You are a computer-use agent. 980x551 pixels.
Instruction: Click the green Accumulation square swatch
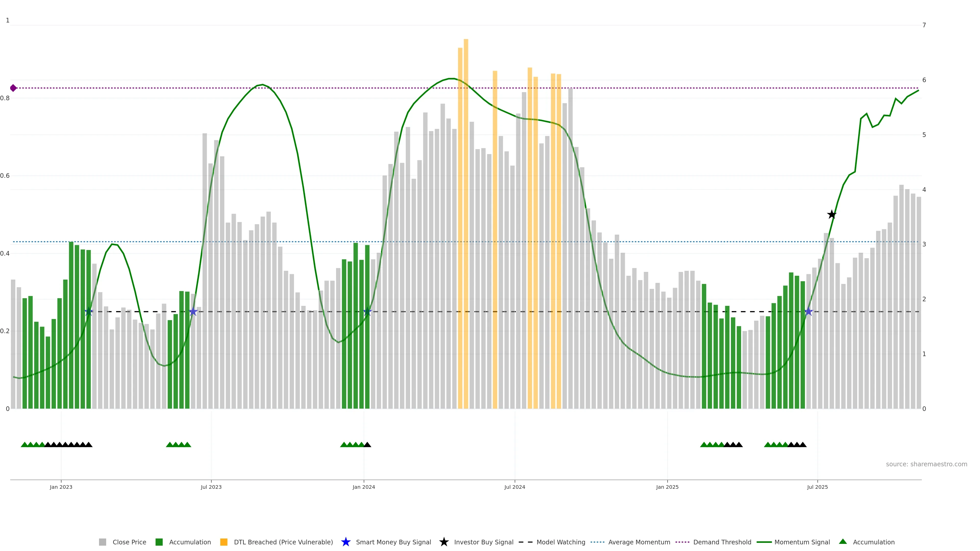pyautogui.click(x=159, y=542)
